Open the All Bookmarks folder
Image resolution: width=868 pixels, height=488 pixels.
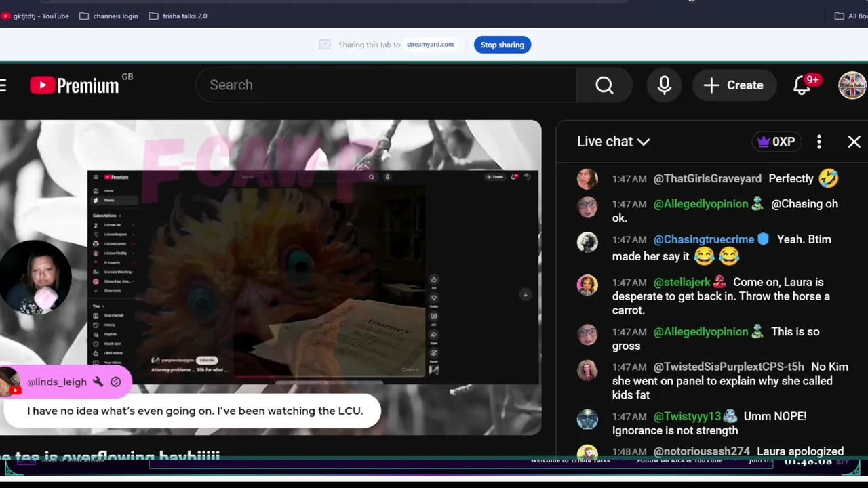click(851, 16)
